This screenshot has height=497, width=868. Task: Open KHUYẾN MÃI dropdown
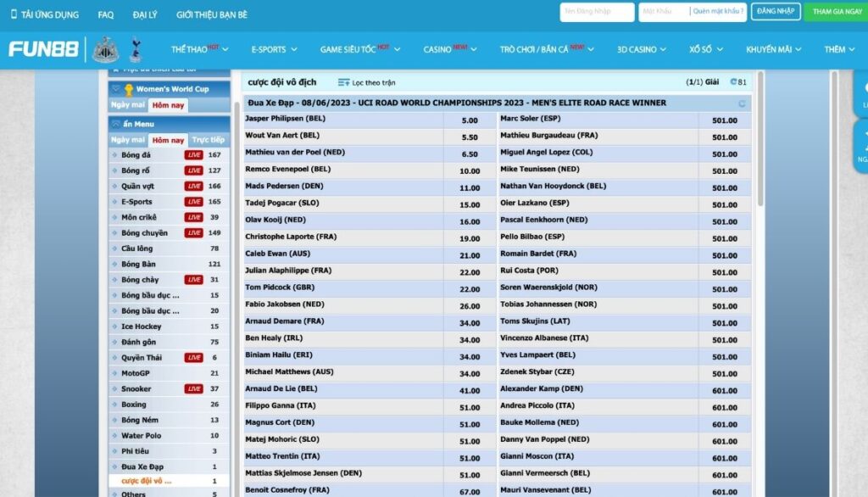(773, 49)
